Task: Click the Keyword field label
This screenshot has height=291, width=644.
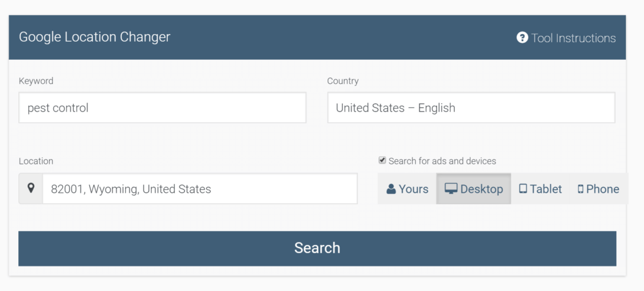Action: click(36, 81)
